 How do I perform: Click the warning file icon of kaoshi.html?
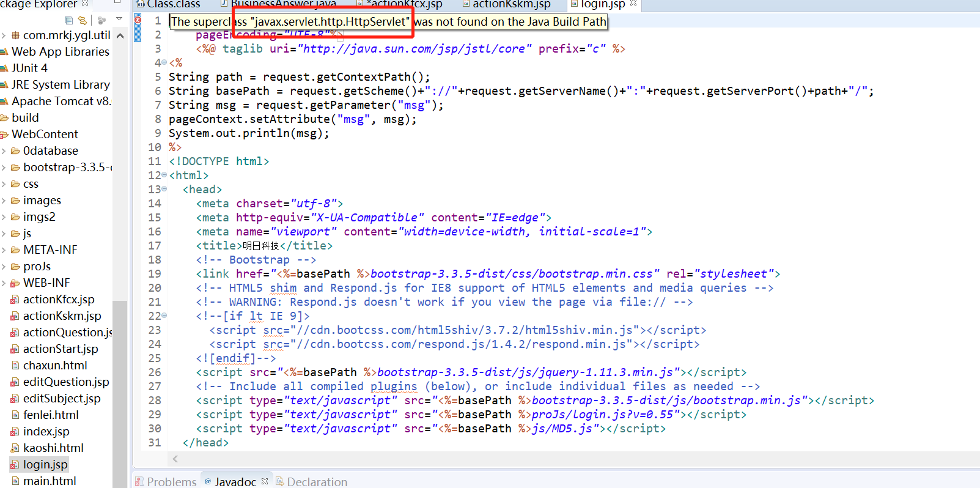pyautogui.click(x=15, y=448)
